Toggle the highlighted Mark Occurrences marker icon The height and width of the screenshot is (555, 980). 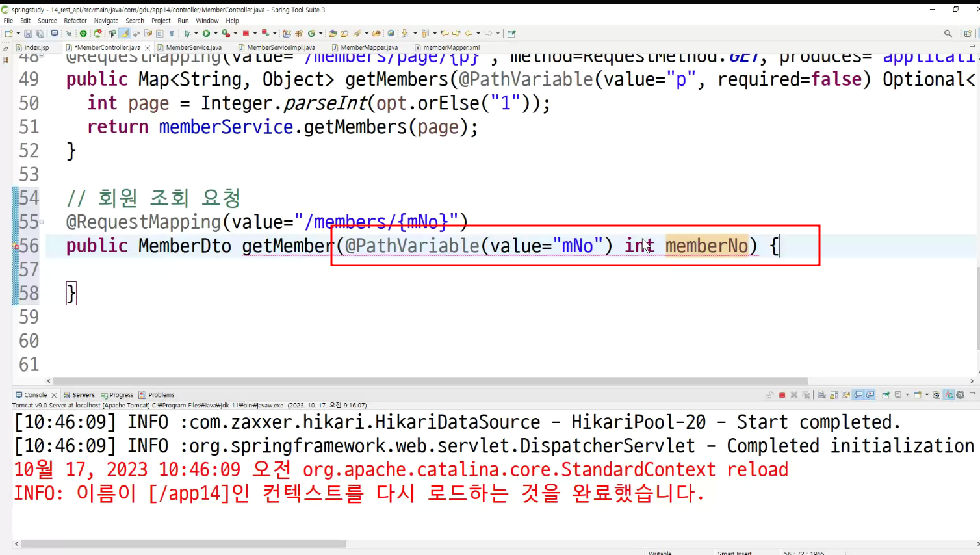pyautogui.click(x=123, y=34)
